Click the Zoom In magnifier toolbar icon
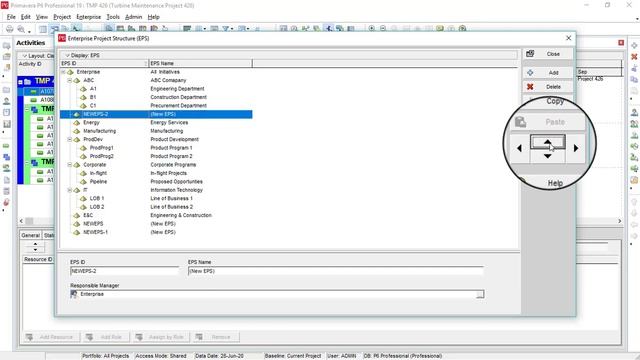640x360 pixels. 372,29
